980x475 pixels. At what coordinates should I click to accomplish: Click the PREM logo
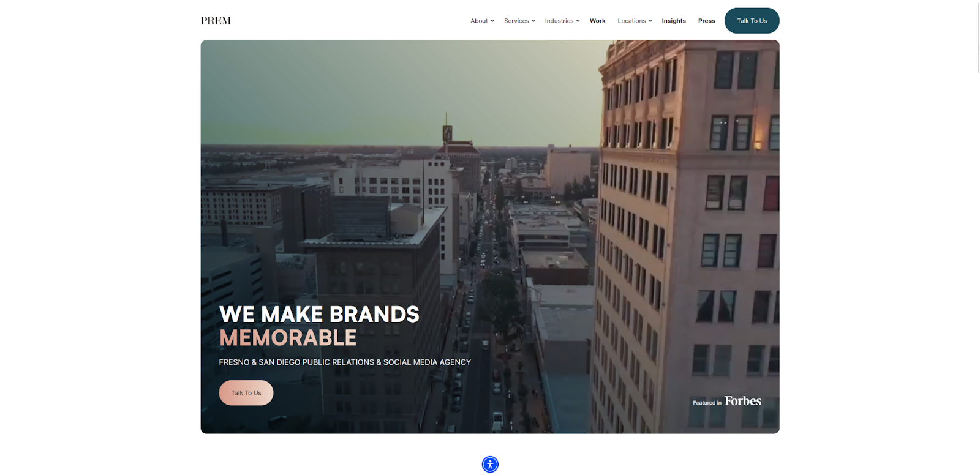point(216,21)
